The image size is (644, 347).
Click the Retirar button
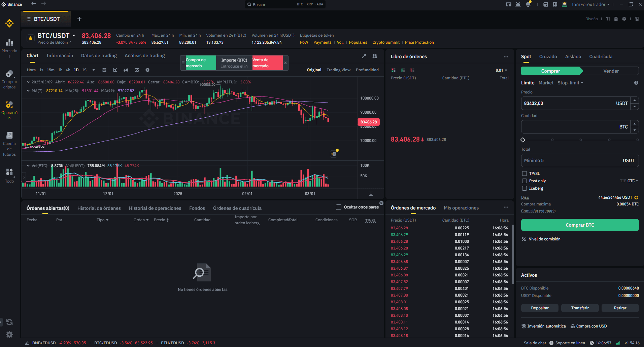pos(620,308)
